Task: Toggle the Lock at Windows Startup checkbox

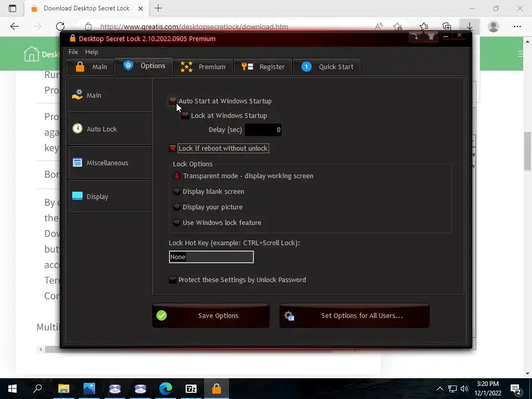Action: pyautogui.click(x=185, y=116)
